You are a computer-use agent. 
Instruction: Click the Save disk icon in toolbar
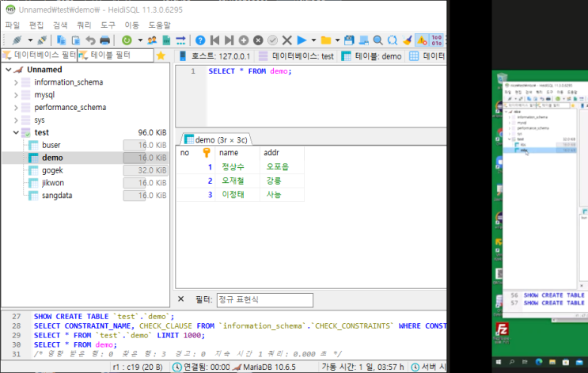click(349, 40)
